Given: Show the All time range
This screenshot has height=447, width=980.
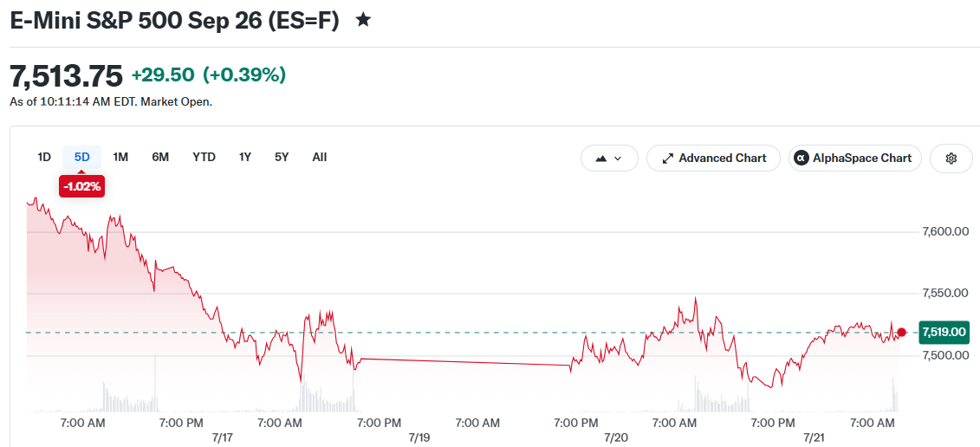Looking at the screenshot, I should (320, 157).
